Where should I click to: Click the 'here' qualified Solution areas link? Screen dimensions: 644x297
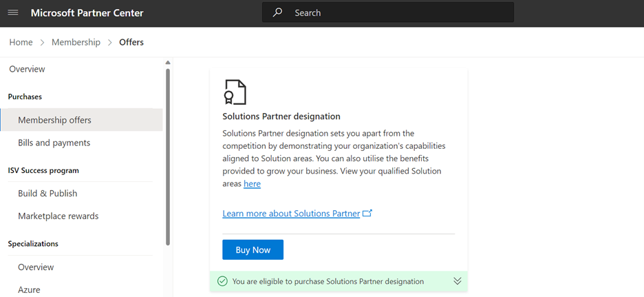(x=252, y=184)
